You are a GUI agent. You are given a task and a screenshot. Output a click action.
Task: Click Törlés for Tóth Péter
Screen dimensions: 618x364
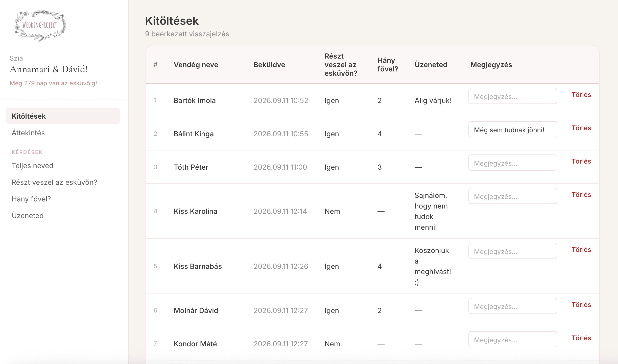pyautogui.click(x=581, y=161)
